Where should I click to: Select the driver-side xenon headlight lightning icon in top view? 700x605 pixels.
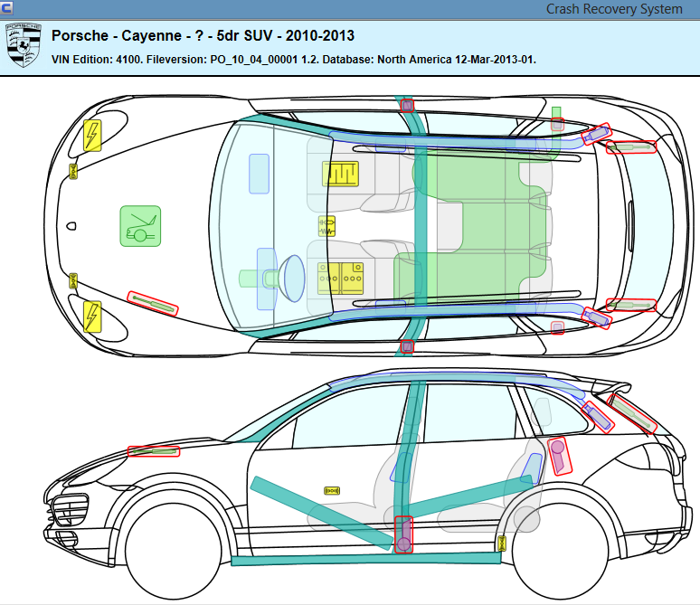92,317
